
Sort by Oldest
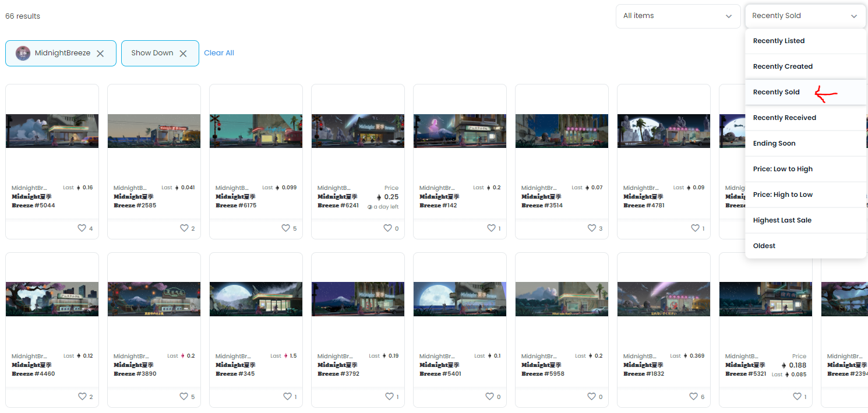coord(806,246)
